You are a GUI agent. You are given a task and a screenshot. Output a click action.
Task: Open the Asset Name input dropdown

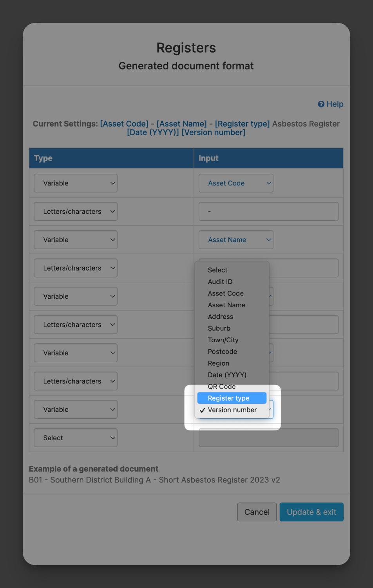[x=236, y=240]
